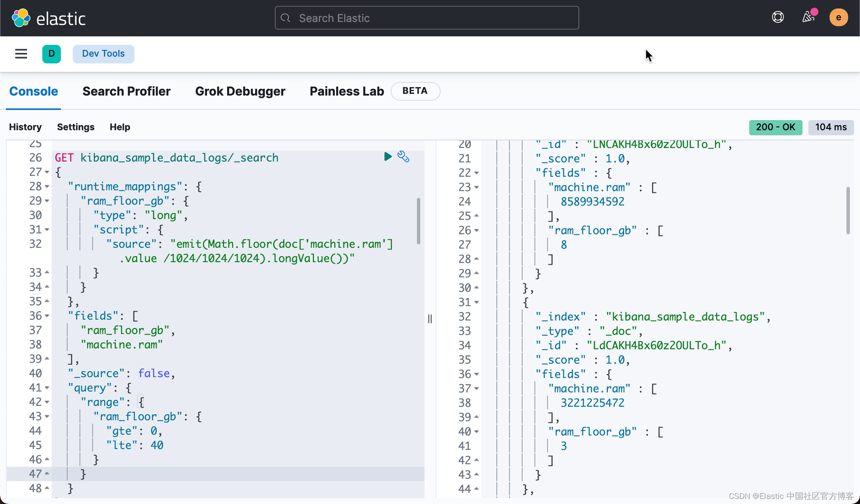Open the console Help menu
The height and width of the screenshot is (504, 860).
120,127
